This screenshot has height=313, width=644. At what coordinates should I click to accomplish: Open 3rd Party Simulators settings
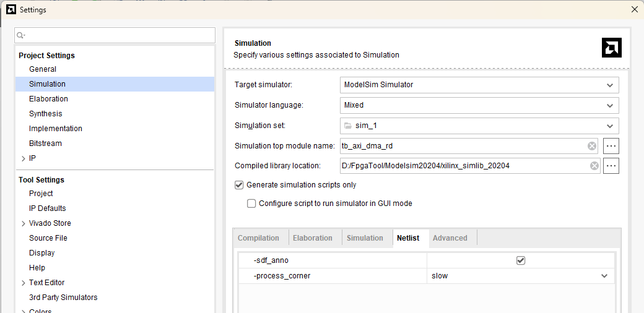(x=63, y=297)
